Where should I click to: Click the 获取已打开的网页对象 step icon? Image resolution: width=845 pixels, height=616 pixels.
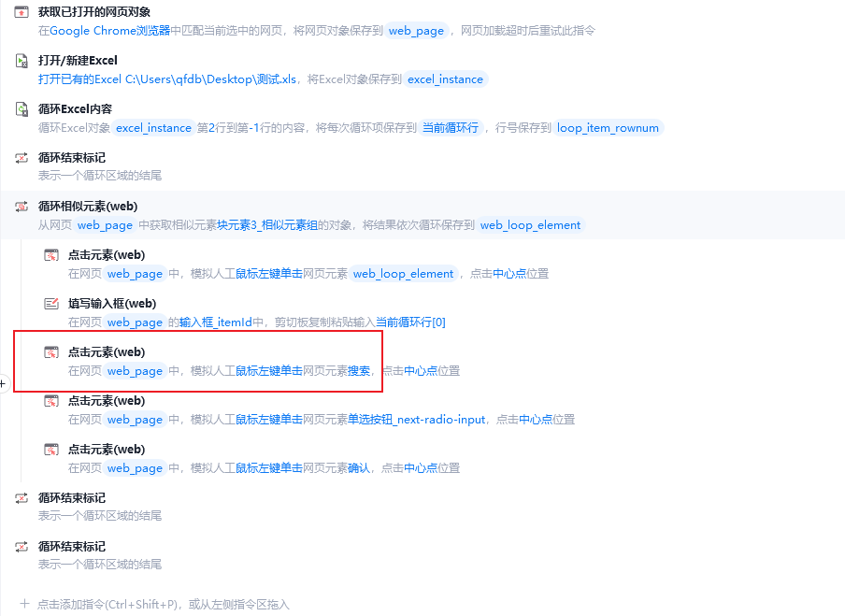[x=21, y=12]
